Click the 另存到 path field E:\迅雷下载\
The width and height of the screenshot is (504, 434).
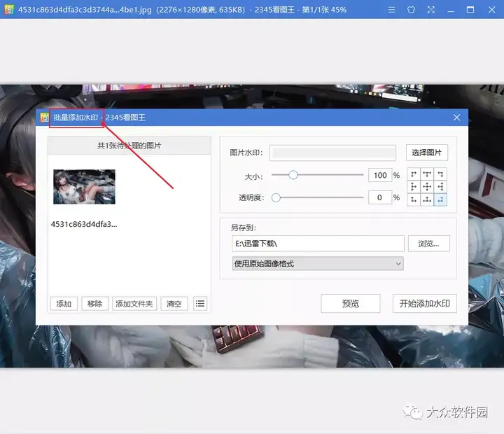[318, 244]
